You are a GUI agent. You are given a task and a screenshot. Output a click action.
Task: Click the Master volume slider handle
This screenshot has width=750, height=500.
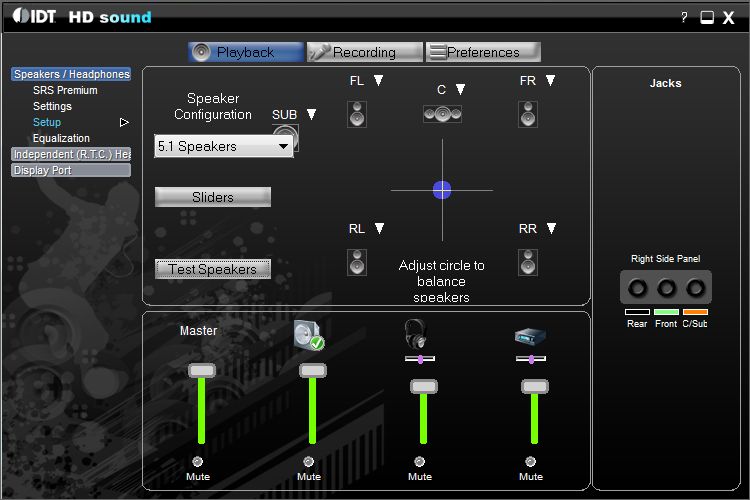[202, 370]
